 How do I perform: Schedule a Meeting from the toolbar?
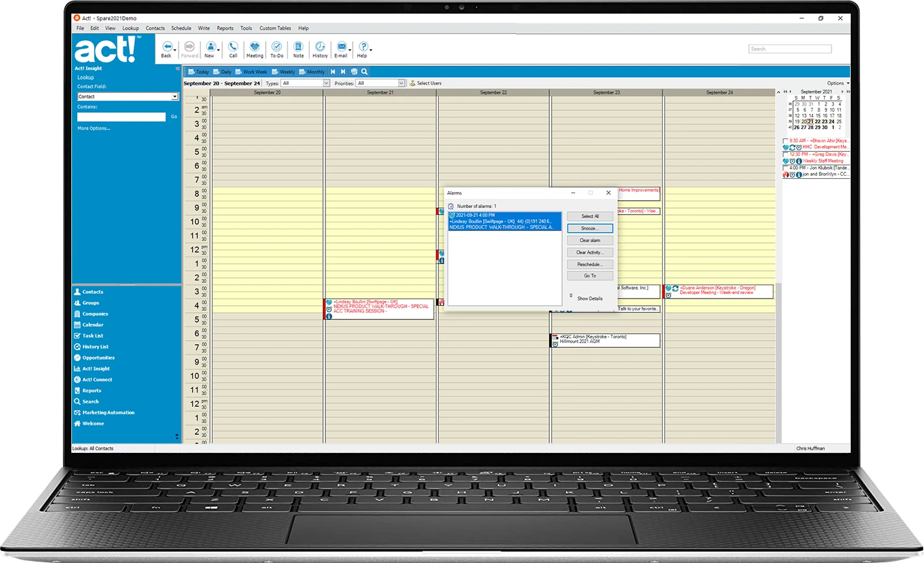(x=255, y=49)
